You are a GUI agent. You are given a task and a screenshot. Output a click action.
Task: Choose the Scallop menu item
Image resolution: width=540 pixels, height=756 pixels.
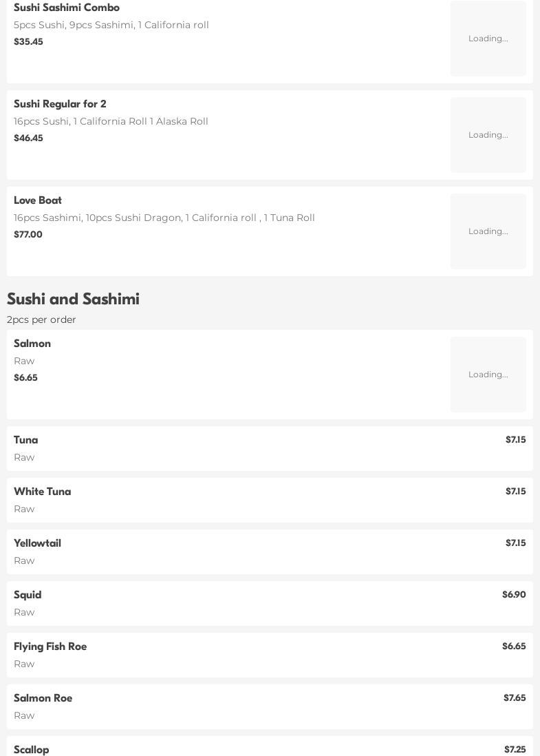click(x=32, y=749)
